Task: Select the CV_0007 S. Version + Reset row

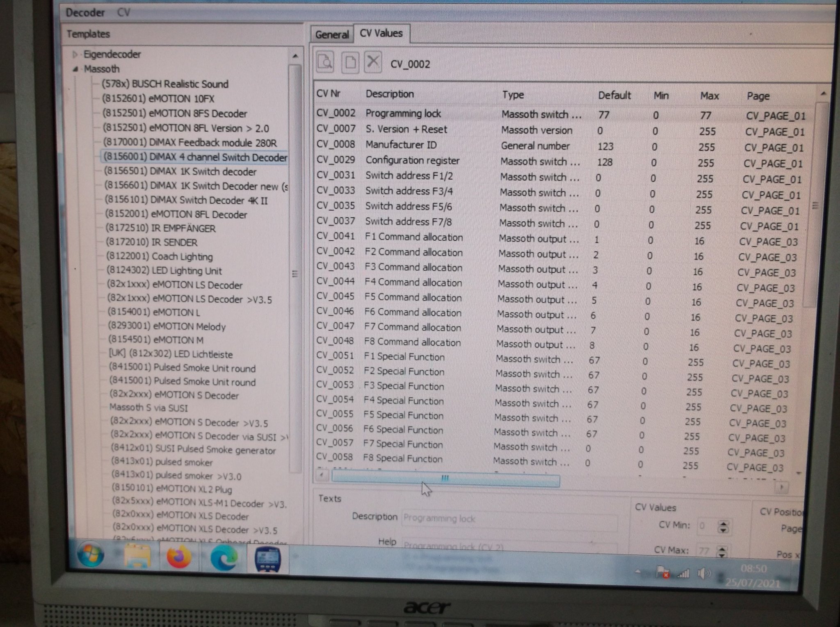Action: tap(560, 130)
